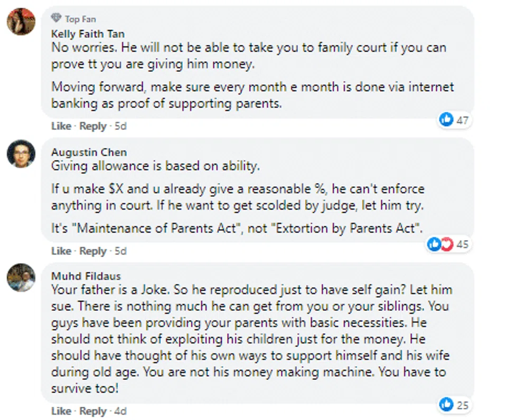The image size is (507, 420).
Task: Open the 47 likes reaction icon
Action: pyautogui.click(x=446, y=120)
